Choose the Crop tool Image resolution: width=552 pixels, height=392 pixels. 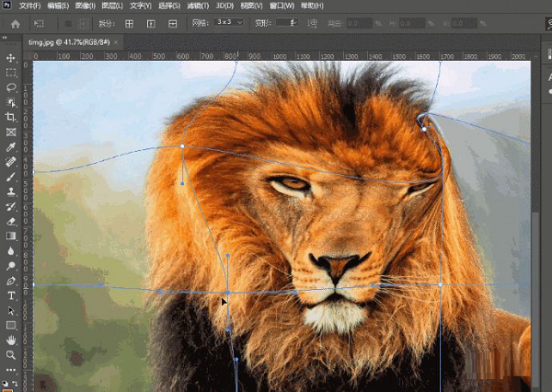(x=11, y=117)
